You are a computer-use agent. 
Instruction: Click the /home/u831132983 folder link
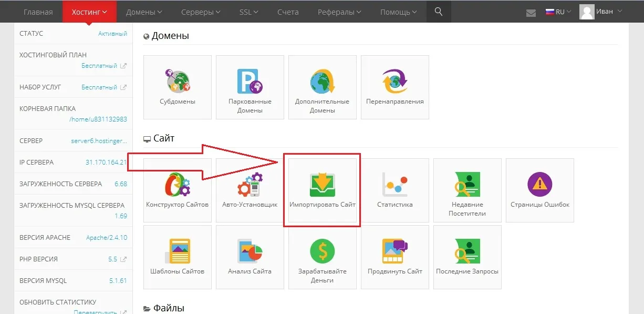pos(98,119)
